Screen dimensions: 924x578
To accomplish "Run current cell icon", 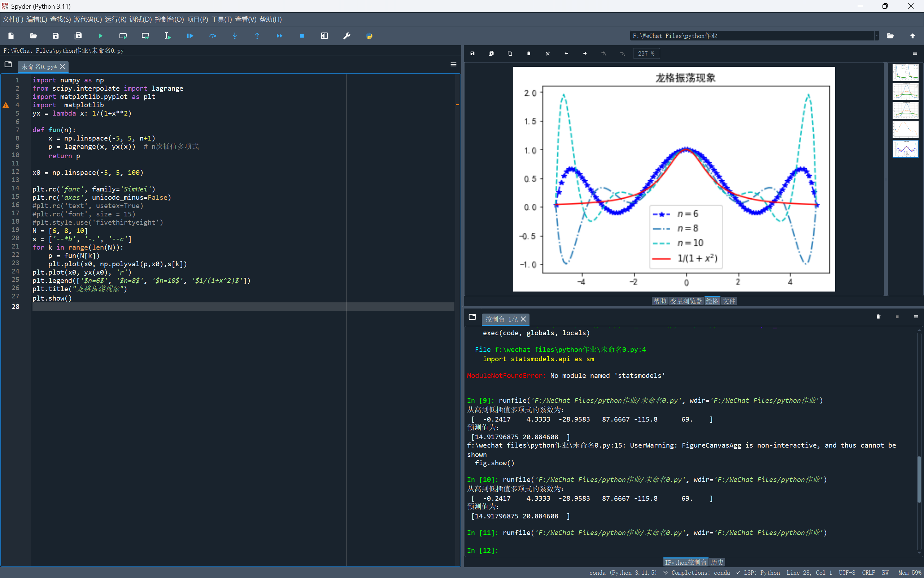I will tap(123, 35).
